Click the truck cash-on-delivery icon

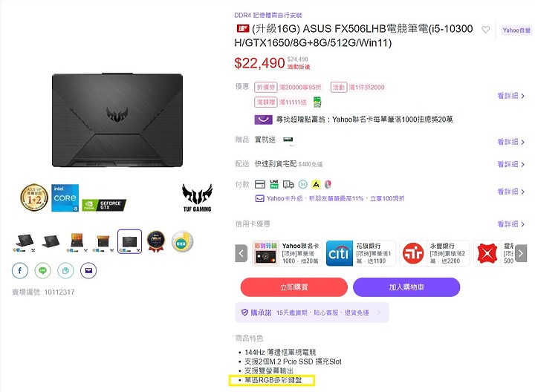(x=288, y=184)
